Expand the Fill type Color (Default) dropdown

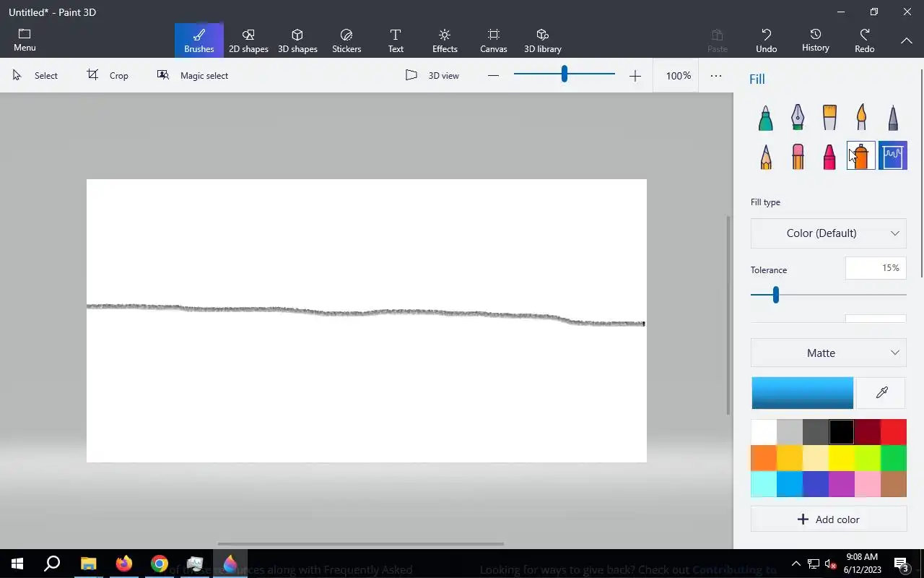click(x=829, y=233)
